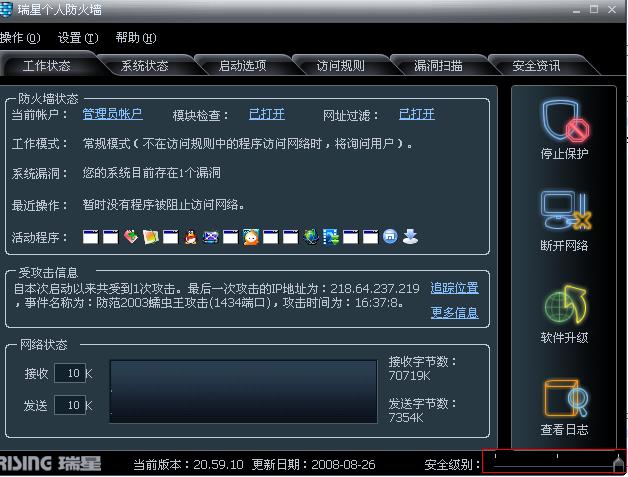628x477 pixels.
Task: Click the orange paper-stack icon in active programs
Action: pyautogui.click(x=151, y=237)
